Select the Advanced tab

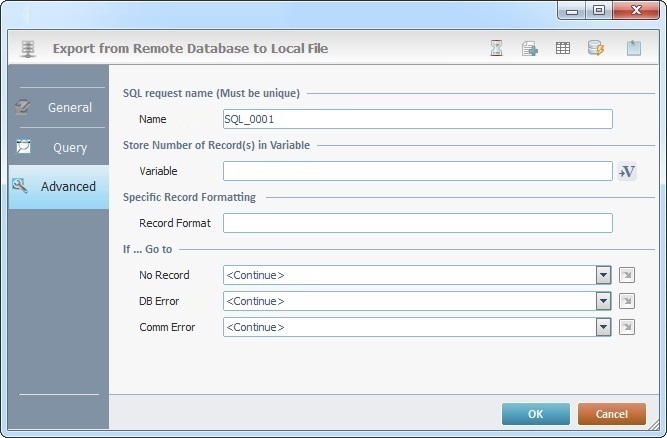point(58,186)
